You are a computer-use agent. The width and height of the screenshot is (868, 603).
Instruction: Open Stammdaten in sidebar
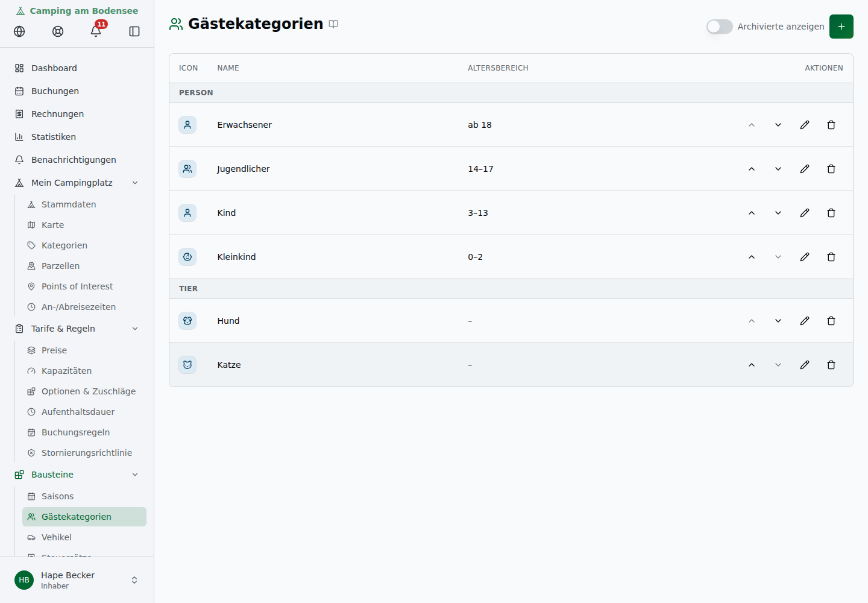click(84, 204)
